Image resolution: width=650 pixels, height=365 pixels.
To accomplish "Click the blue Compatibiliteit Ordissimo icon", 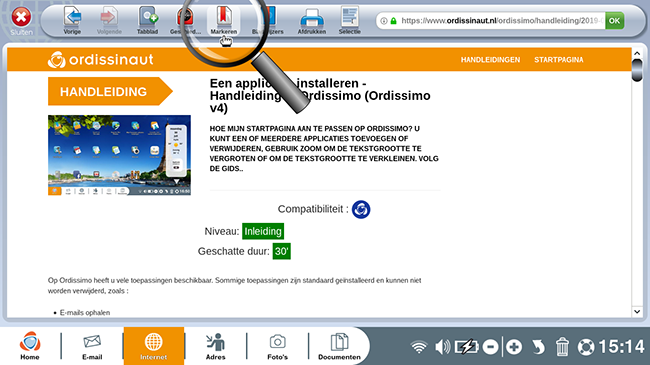I will [361, 209].
